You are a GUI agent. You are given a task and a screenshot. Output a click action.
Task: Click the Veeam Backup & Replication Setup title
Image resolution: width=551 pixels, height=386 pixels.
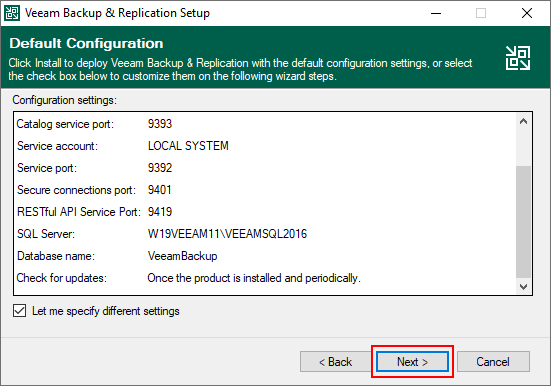(x=117, y=13)
